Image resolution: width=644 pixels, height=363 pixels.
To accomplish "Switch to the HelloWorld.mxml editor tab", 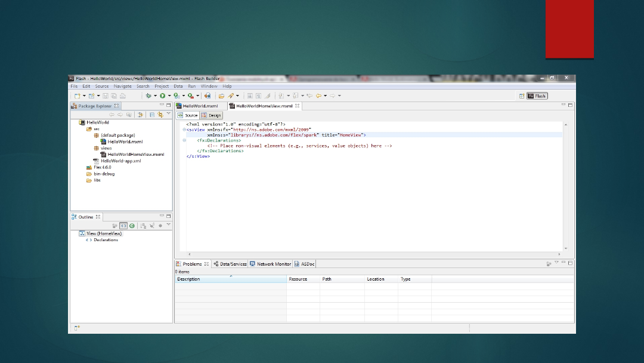I will [200, 106].
